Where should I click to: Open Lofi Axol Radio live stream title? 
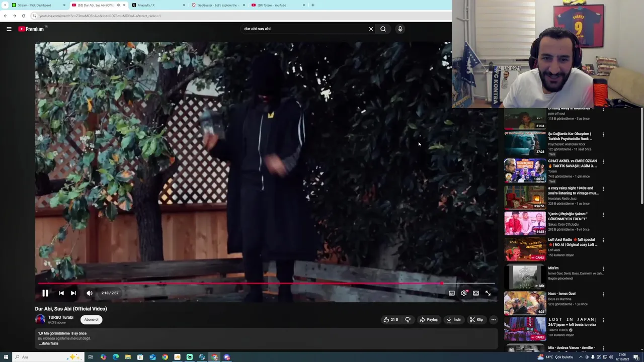coord(572,242)
